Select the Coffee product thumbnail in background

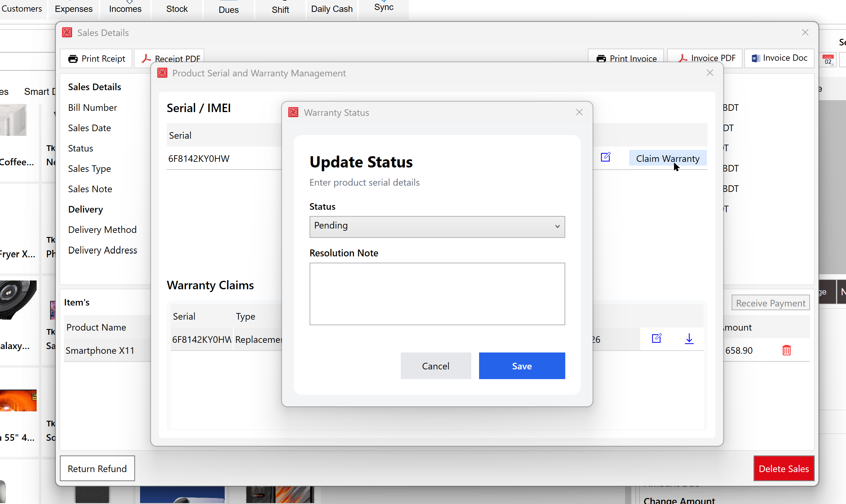point(13,120)
